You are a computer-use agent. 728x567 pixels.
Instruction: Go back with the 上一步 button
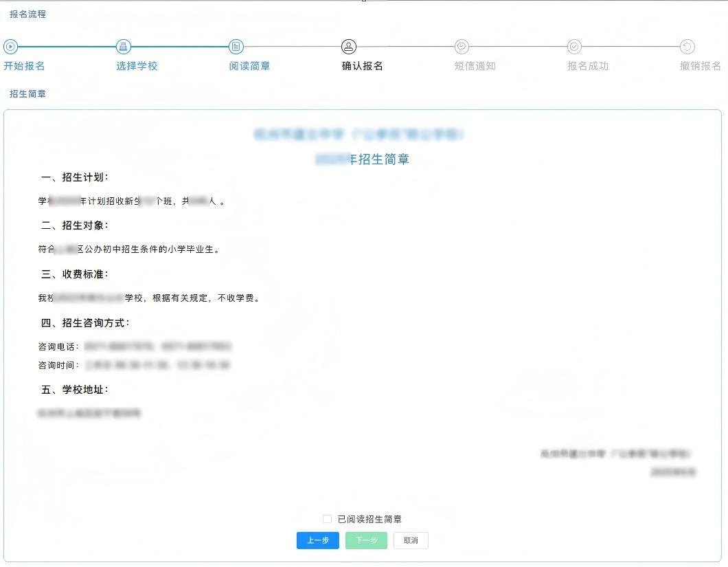pos(318,540)
